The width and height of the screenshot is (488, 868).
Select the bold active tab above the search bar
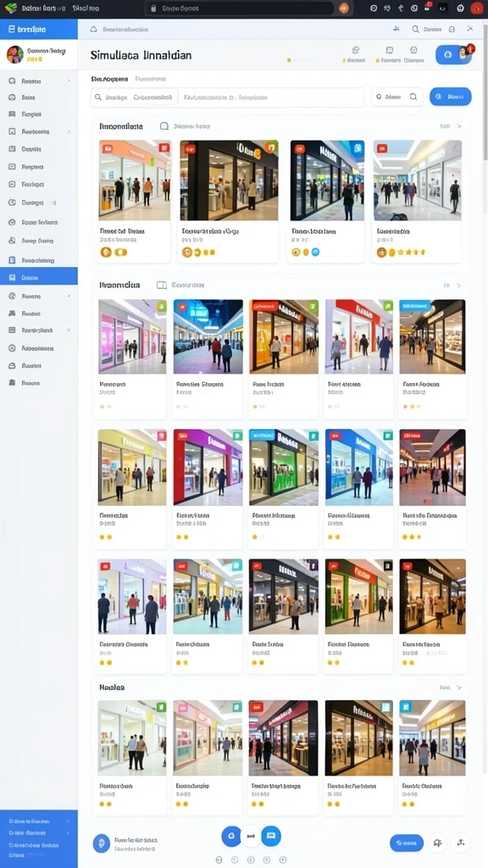point(109,79)
